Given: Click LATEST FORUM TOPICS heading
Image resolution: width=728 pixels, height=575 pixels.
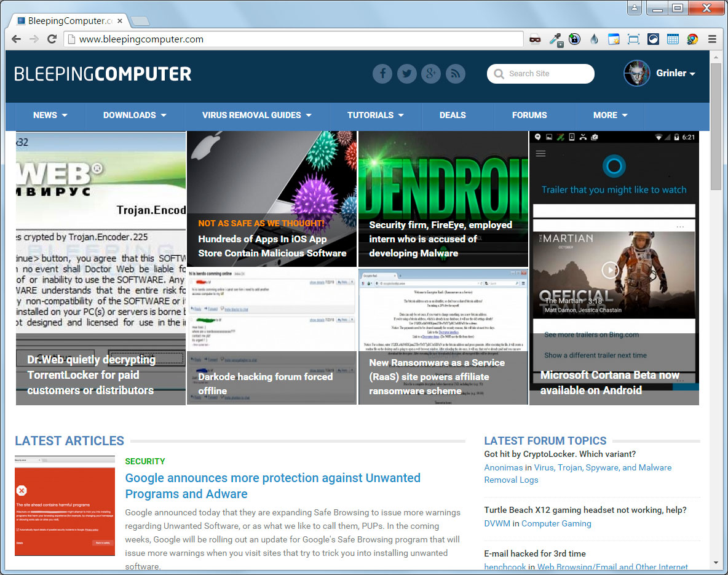Looking at the screenshot, I should [545, 441].
